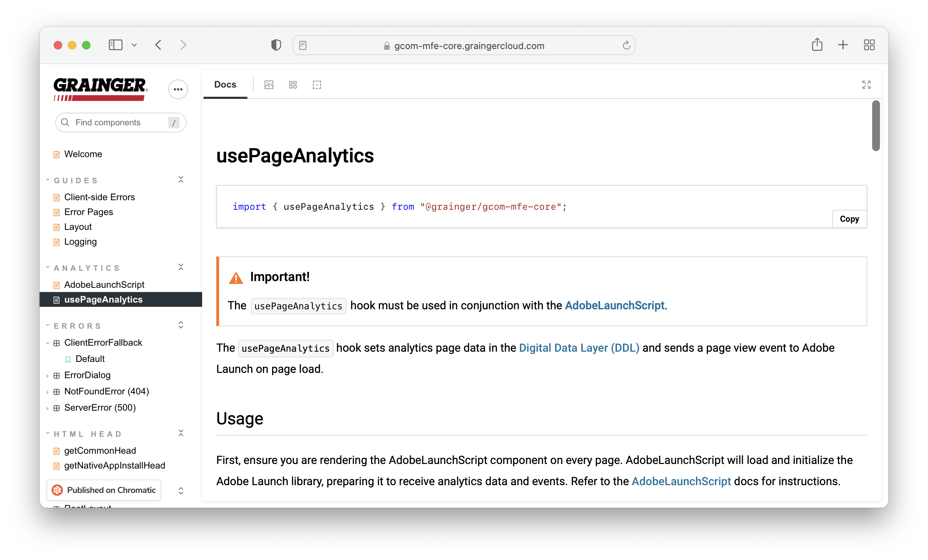Click the document icon beside Welcome

[x=57, y=154]
